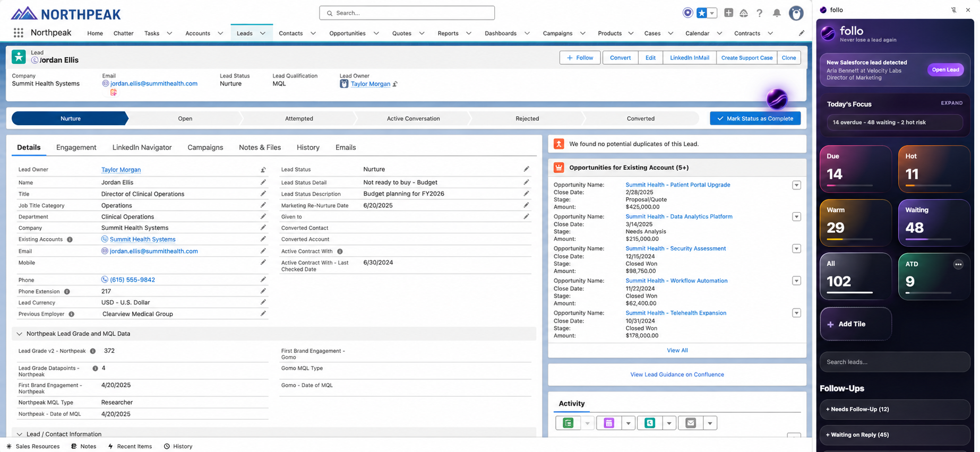Click the change owner icon in Lead Owner row
The image size is (980, 452).
pyautogui.click(x=263, y=170)
